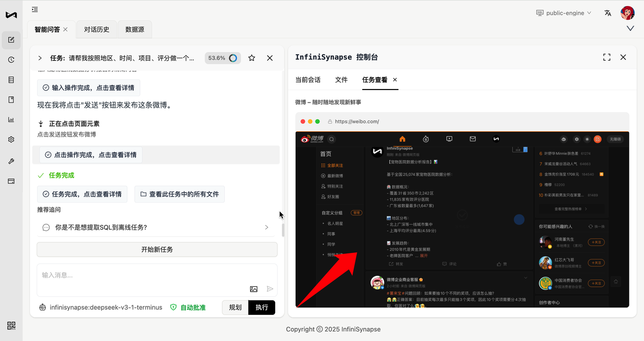Enter fullscreen in InfiniSynapse console
Screen dimensions: 644x341
point(607,57)
